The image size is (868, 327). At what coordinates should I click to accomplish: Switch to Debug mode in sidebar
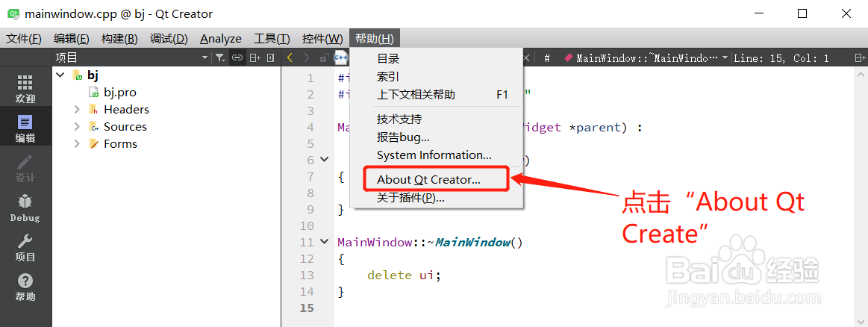click(x=25, y=208)
